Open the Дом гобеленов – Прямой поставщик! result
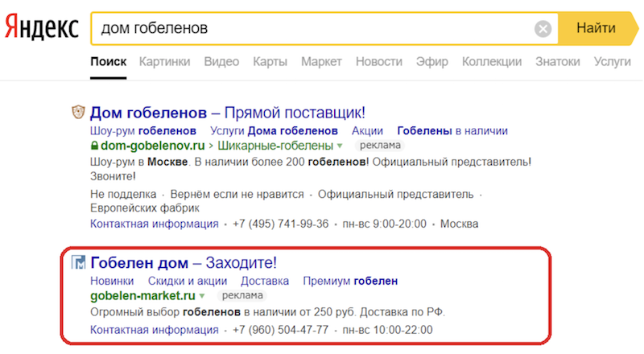The height and width of the screenshot is (354, 644). 228,113
